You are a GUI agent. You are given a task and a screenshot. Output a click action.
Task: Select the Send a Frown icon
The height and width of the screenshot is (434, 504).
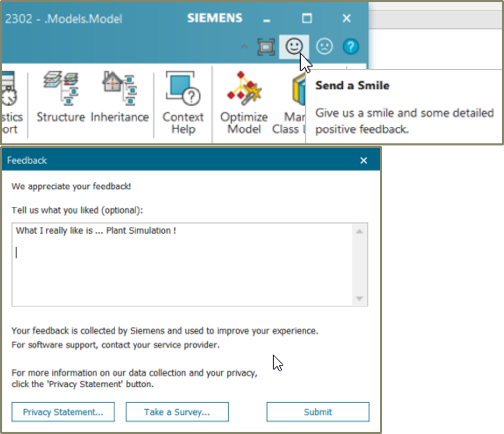pyautogui.click(x=324, y=47)
